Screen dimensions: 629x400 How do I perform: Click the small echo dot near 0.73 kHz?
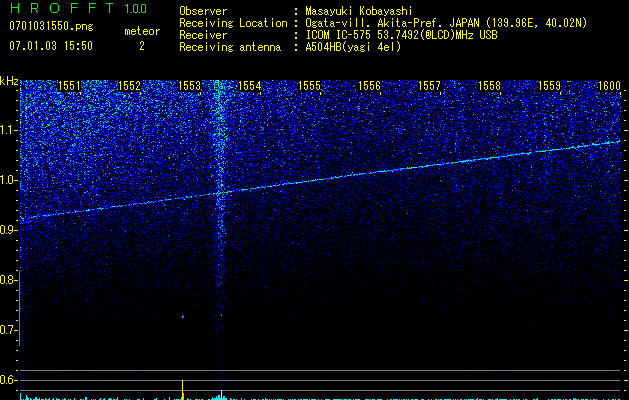tap(183, 317)
